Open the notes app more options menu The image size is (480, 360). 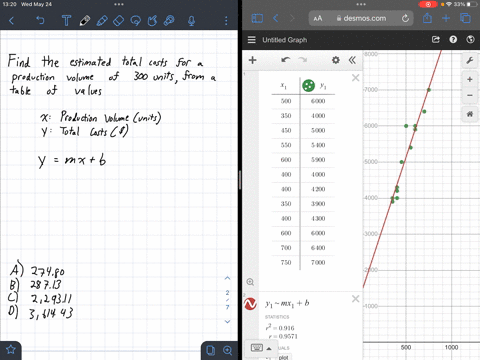click(226, 21)
